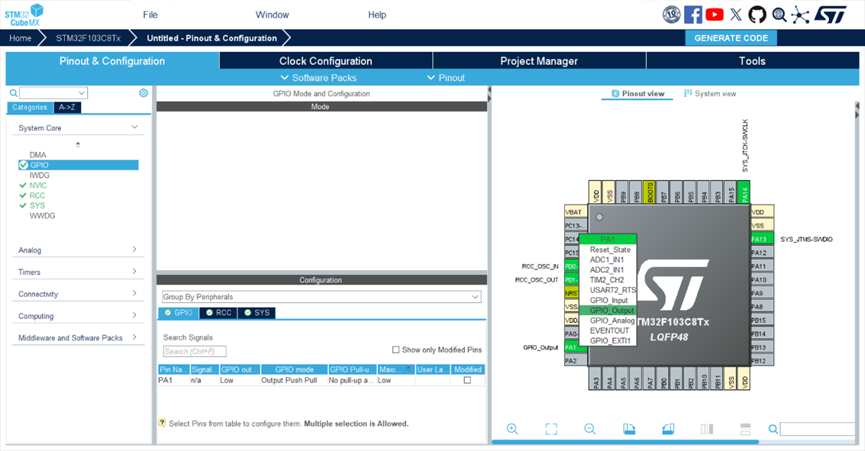Click the ST logo in the header
The height and width of the screenshot is (451, 865).
(x=830, y=14)
